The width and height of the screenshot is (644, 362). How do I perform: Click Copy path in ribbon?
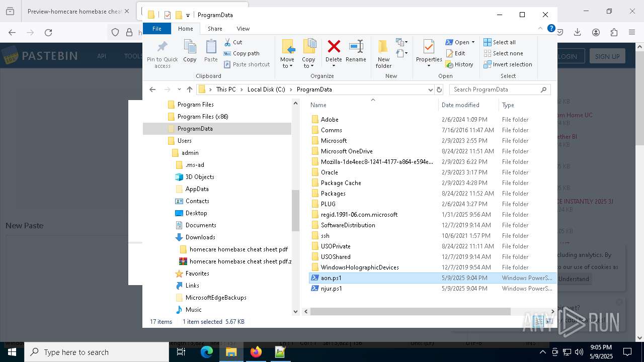click(x=242, y=53)
